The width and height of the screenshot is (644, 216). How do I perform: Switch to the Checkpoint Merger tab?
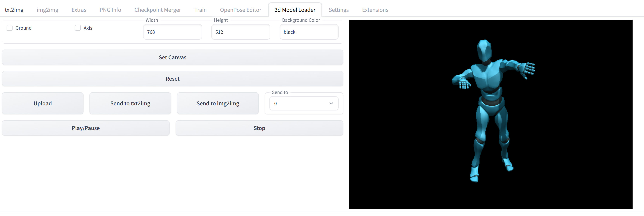[x=157, y=10]
